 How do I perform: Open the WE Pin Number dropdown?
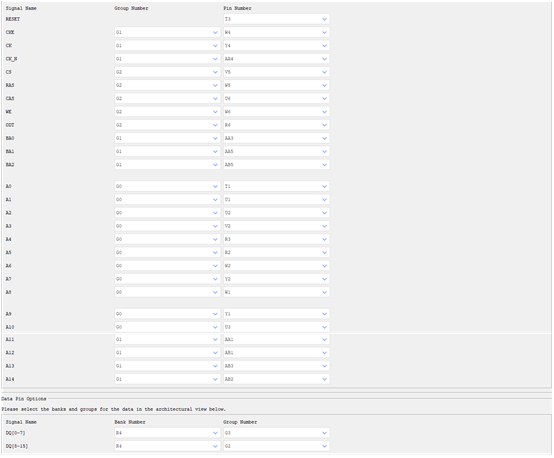276,112
